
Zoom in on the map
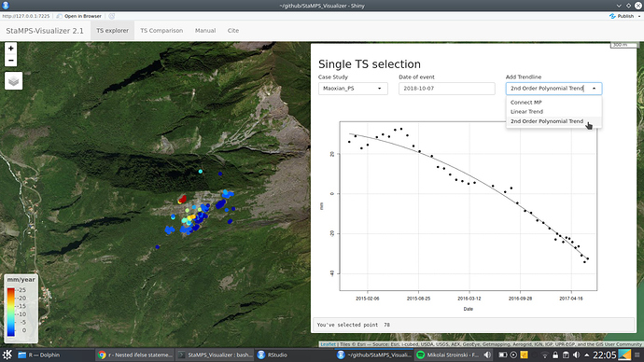11,49
